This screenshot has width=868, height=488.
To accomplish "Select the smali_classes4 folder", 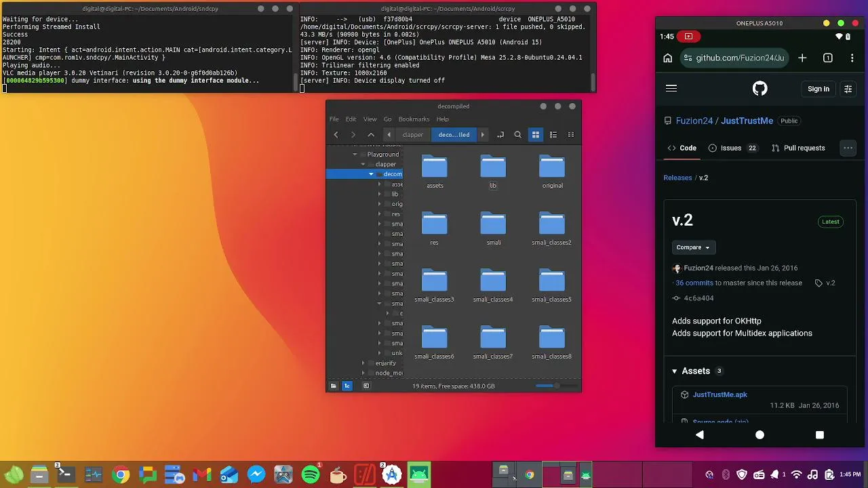I will coord(493,286).
